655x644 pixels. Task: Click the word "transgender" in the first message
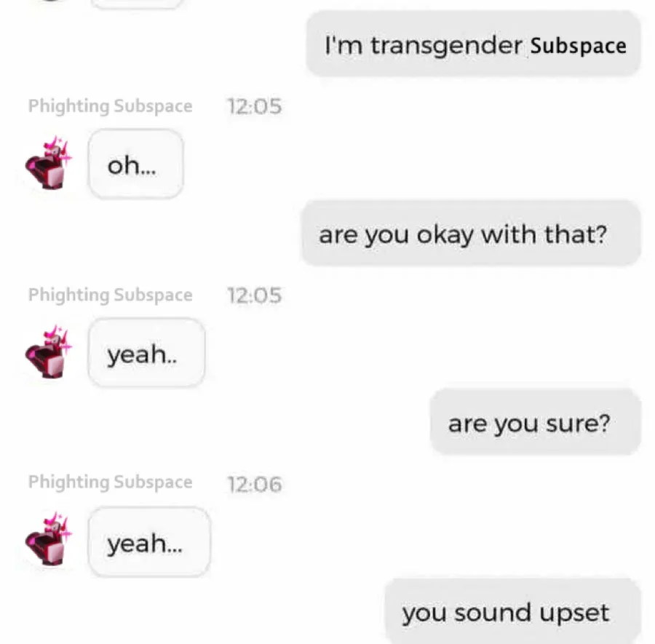pos(447,46)
